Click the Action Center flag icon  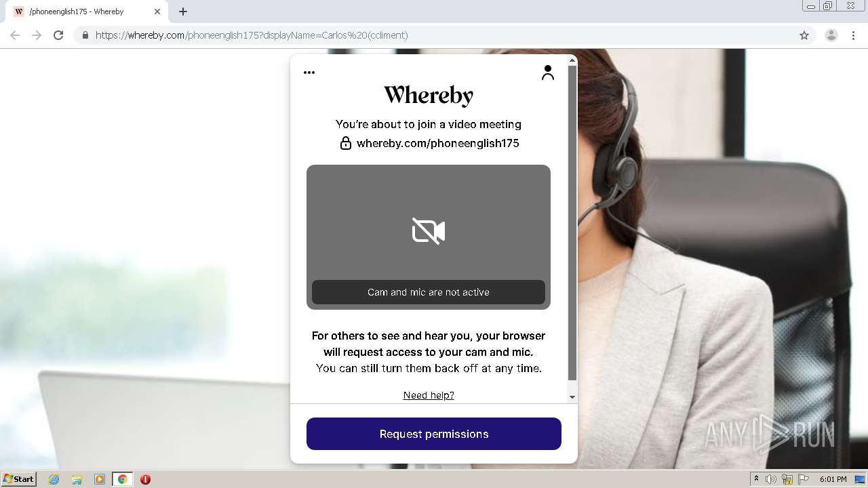pyautogui.click(x=804, y=479)
